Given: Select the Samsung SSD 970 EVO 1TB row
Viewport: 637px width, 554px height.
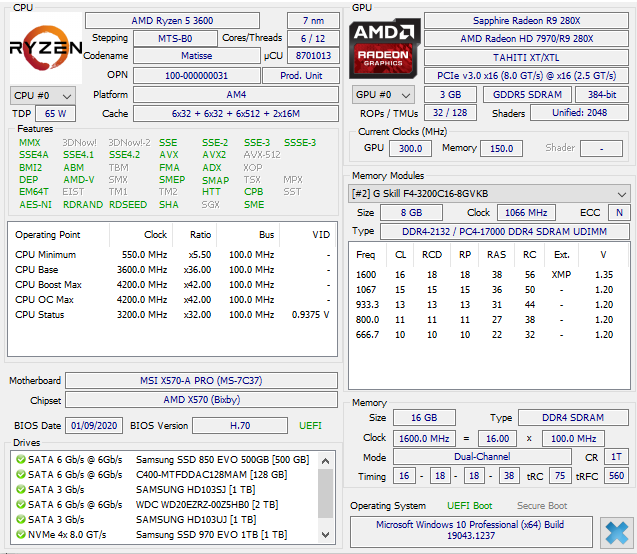Looking at the screenshot, I should pyautogui.click(x=164, y=535).
